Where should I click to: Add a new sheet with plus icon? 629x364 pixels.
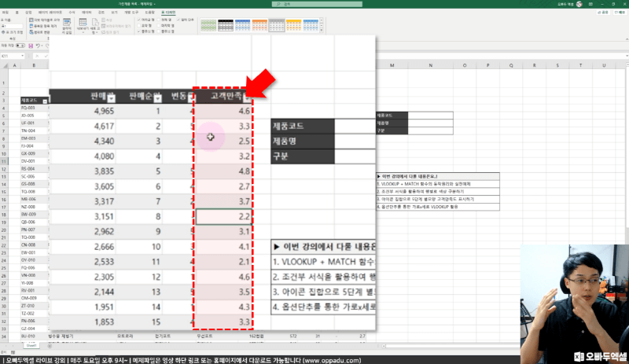tap(50, 346)
